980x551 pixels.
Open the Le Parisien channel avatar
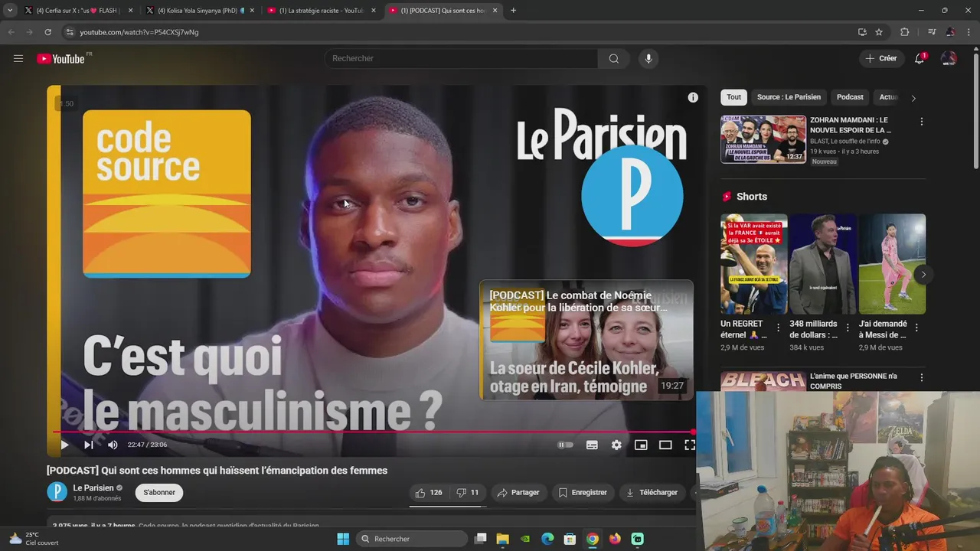pyautogui.click(x=57, y=492)
